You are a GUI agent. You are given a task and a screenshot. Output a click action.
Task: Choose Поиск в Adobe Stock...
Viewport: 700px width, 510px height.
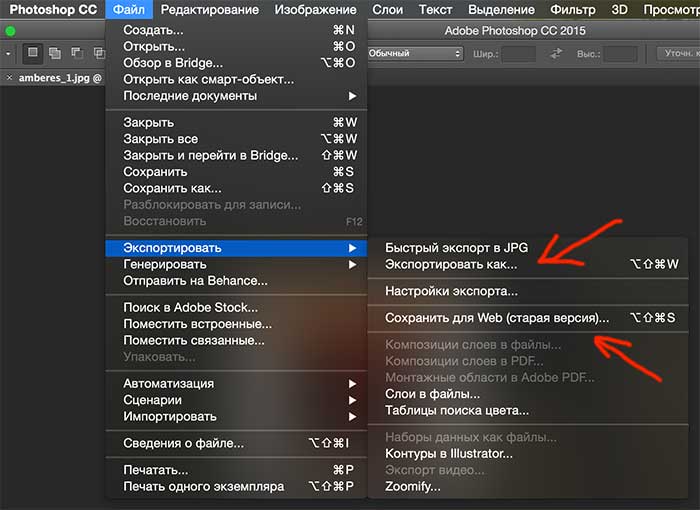[x=237, y=308]
